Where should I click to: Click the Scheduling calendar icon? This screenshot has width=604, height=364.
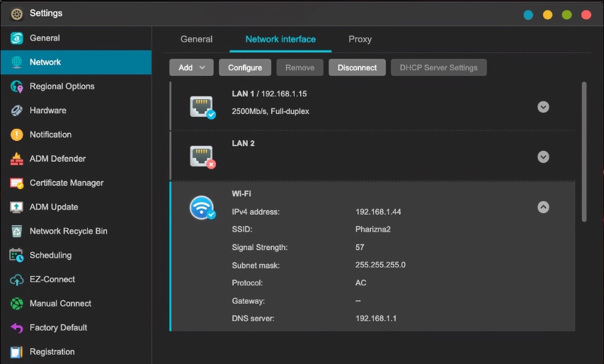click(x=16, y=255)
